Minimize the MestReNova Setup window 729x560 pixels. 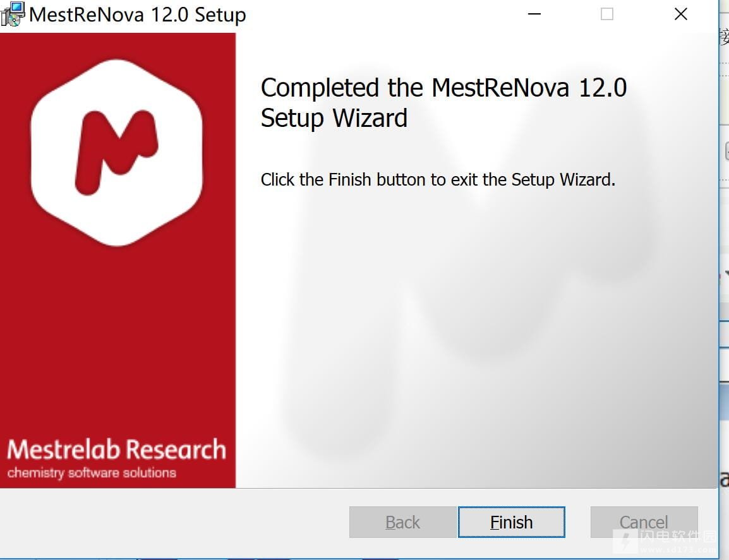534,14
